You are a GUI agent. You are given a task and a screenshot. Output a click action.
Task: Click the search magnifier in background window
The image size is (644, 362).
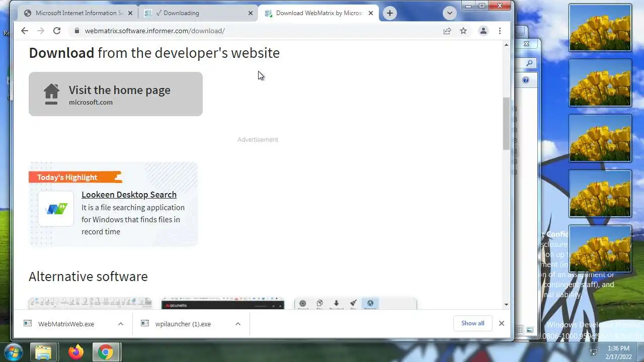[529, 63]
